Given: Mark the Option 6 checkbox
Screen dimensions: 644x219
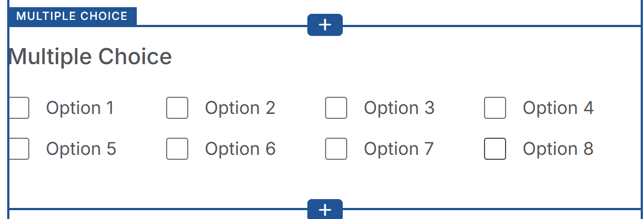Looking at the screenshot, I should pyautogui.click(x=177, y=148).
